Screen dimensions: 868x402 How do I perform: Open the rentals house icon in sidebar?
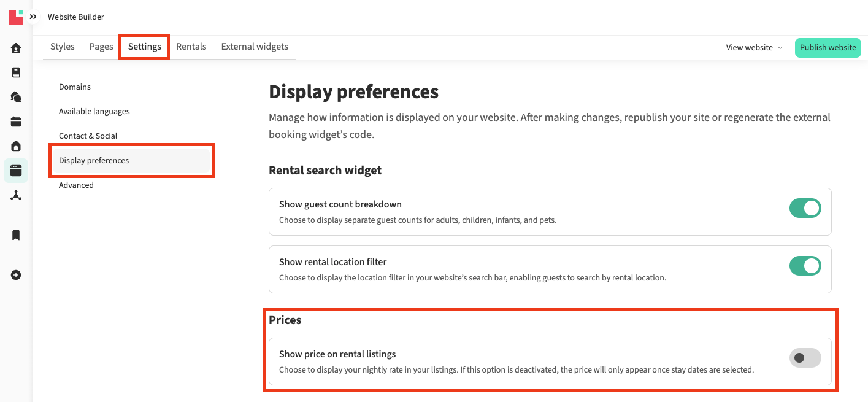tap(16, 146)
